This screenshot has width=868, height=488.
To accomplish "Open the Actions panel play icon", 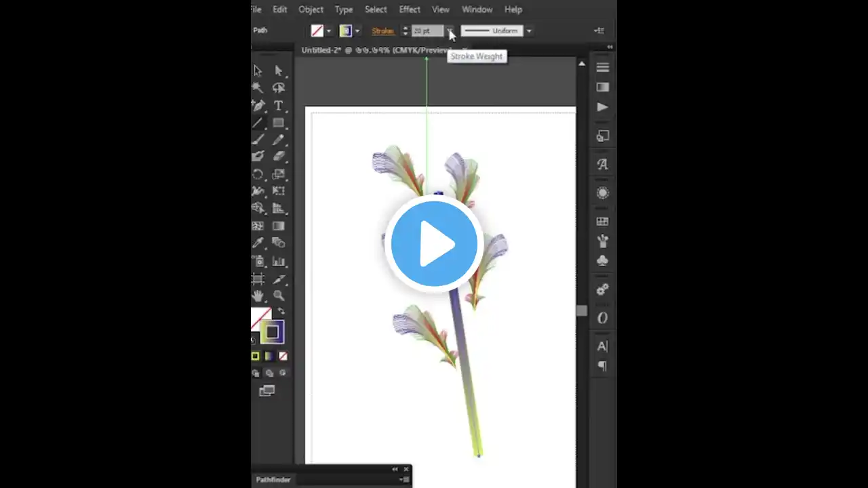I will pyautogui.click(x=602, y=107).
